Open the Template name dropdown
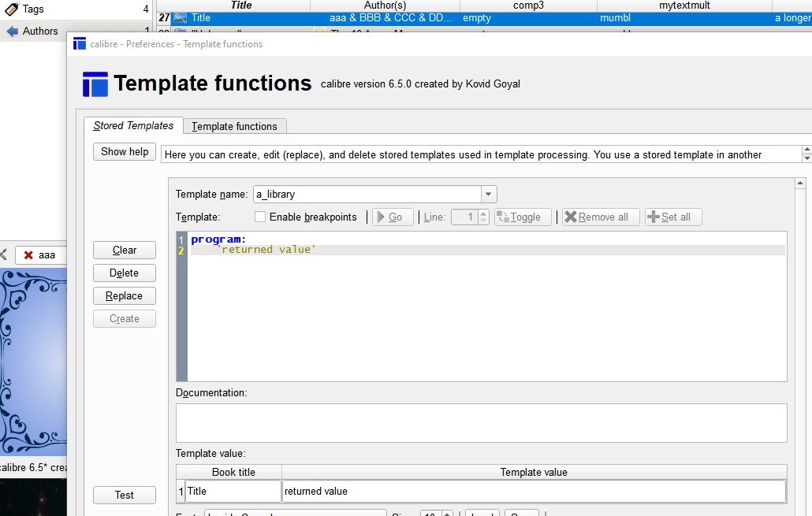Viewport: 812px width, 516px height. pyautogui.click(x=489, y=194)
